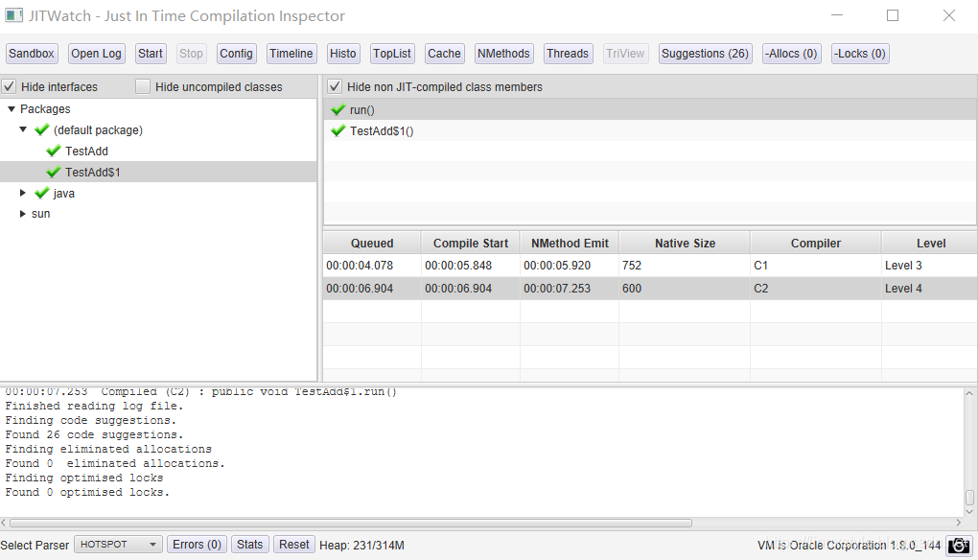
Task: Click NMethod Emit time 00:00:07.253
Action: pyautogui.click(x=557, y=288)
